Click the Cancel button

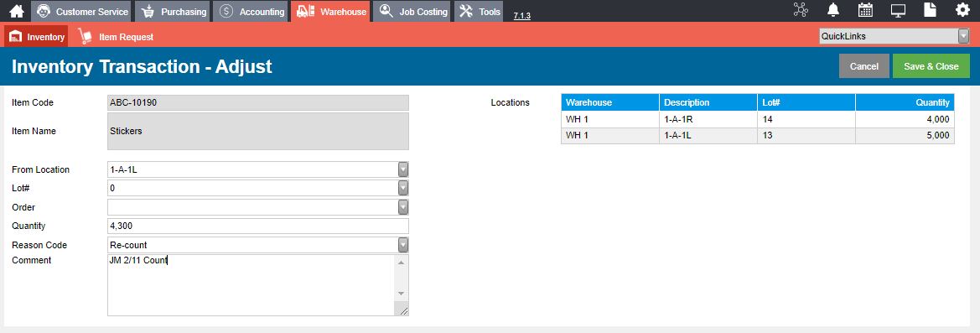(863, 66)
